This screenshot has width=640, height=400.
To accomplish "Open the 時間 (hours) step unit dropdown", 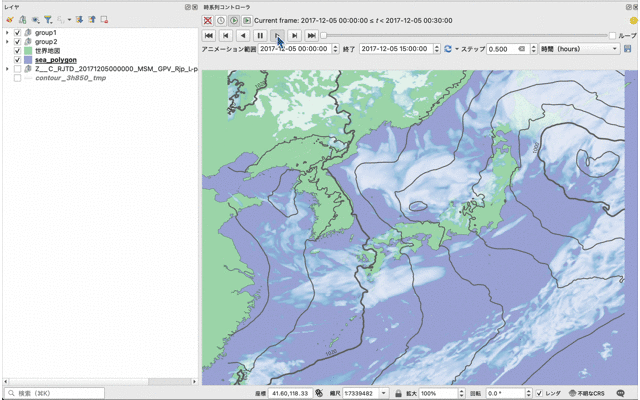I will click(x=579, y=49).
